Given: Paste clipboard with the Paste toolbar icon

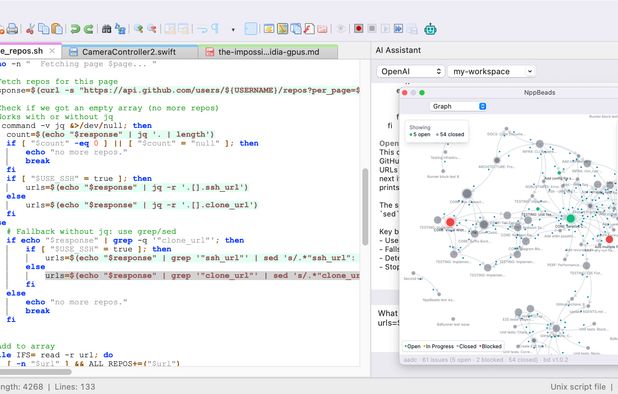Looking at the screenshot, I should point(57,29).
